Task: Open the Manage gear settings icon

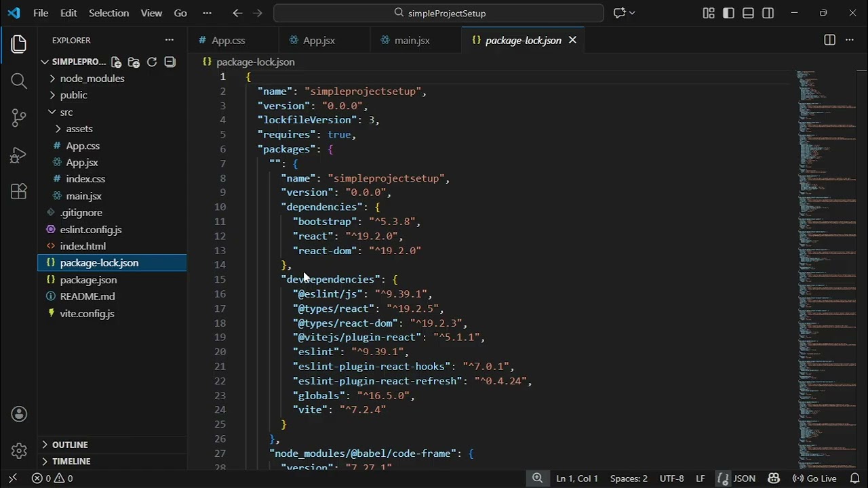Action: 19,450
